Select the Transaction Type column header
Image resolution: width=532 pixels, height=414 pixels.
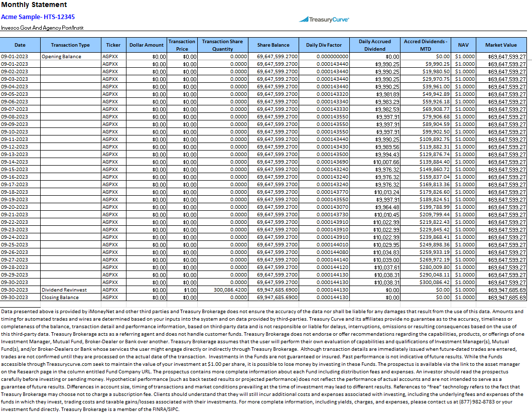70,45
